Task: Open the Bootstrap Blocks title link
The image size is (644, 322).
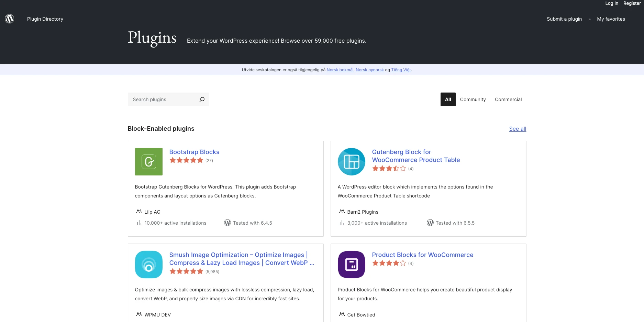Action: [194, 152]
